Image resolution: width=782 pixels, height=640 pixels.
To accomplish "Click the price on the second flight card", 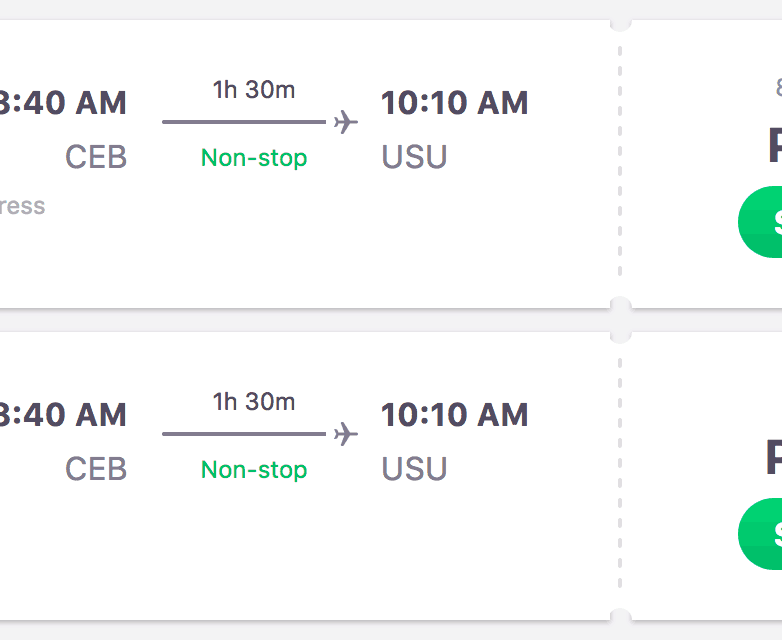I will (x=774, y=458).
